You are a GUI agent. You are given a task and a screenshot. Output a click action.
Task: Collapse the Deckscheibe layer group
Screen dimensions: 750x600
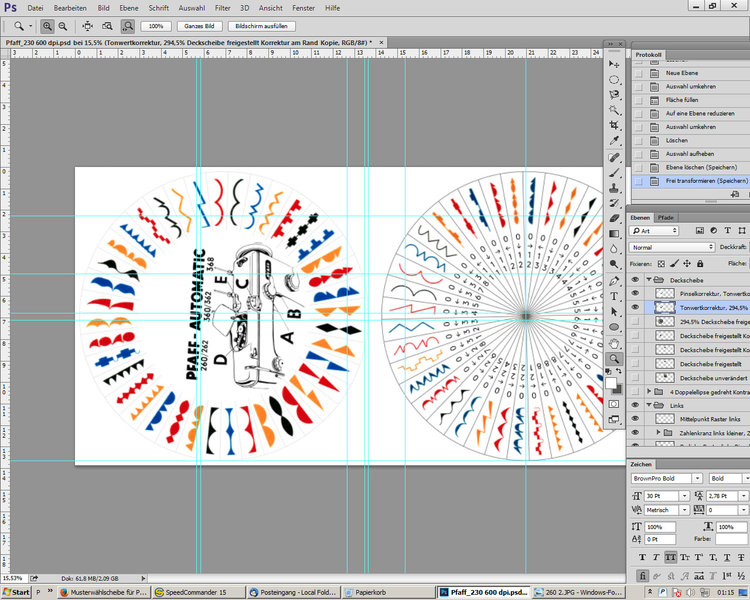(649, 280)
